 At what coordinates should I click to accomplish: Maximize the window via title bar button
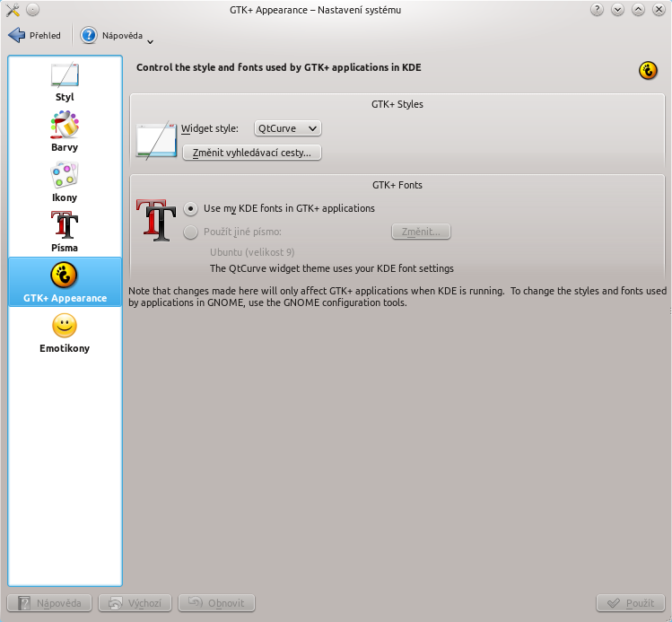pos(638,10)
